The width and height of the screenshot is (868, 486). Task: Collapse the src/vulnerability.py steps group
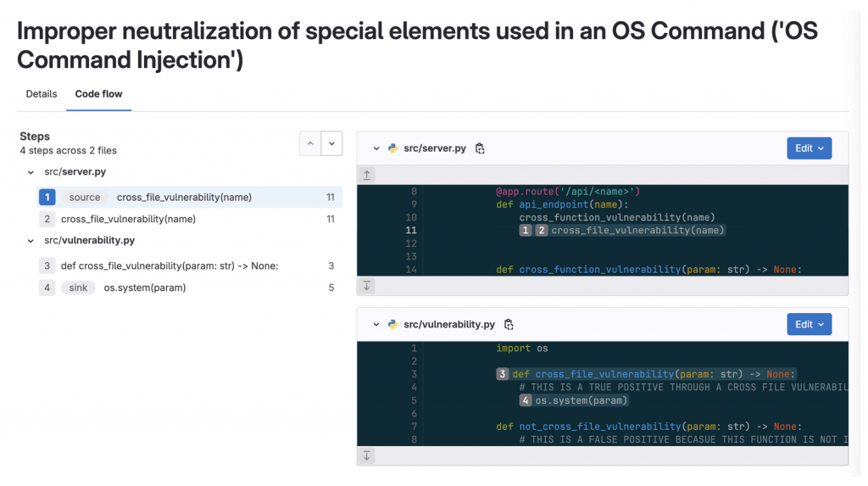click(x=31, y=241)
